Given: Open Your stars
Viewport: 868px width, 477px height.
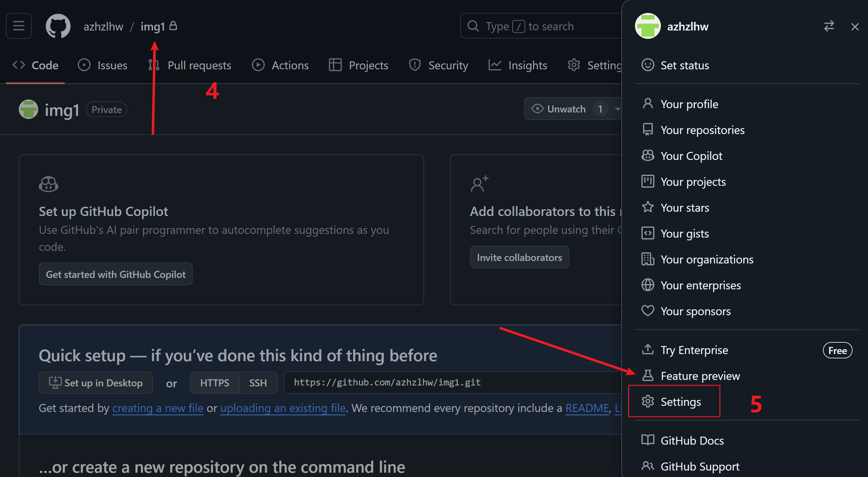Looking at the screenshot, I should click(747, 208).
